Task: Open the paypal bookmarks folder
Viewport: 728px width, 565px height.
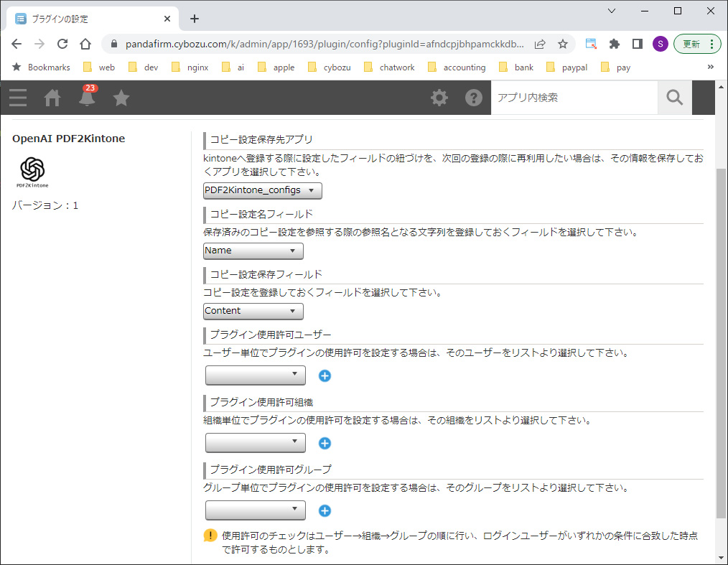Action: click(x=567, y=67)
